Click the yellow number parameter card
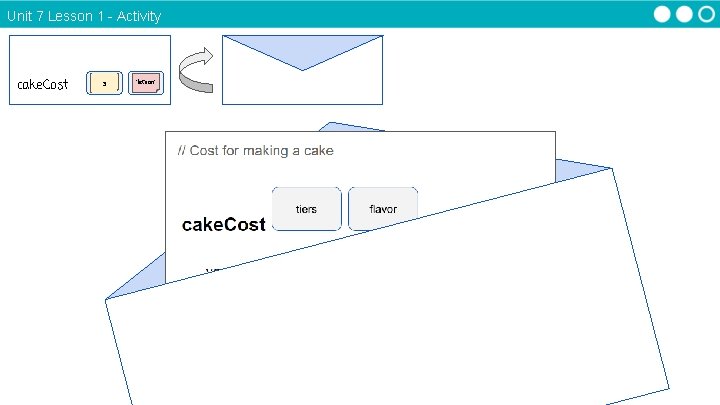Image resolution: width=720 pixels, height=405 pixels. (104, 83)
